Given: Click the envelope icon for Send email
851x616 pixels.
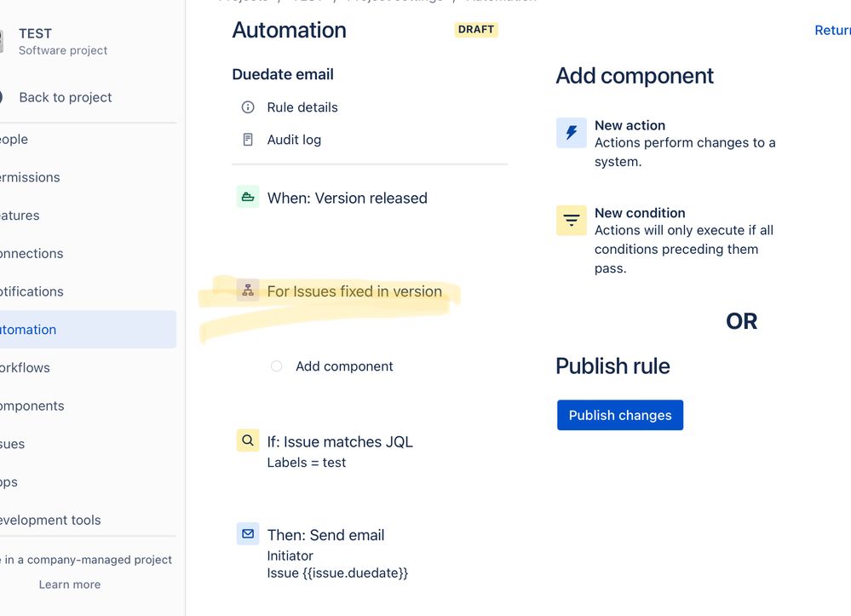Looking at the screenshot, I should click(248, 533).
